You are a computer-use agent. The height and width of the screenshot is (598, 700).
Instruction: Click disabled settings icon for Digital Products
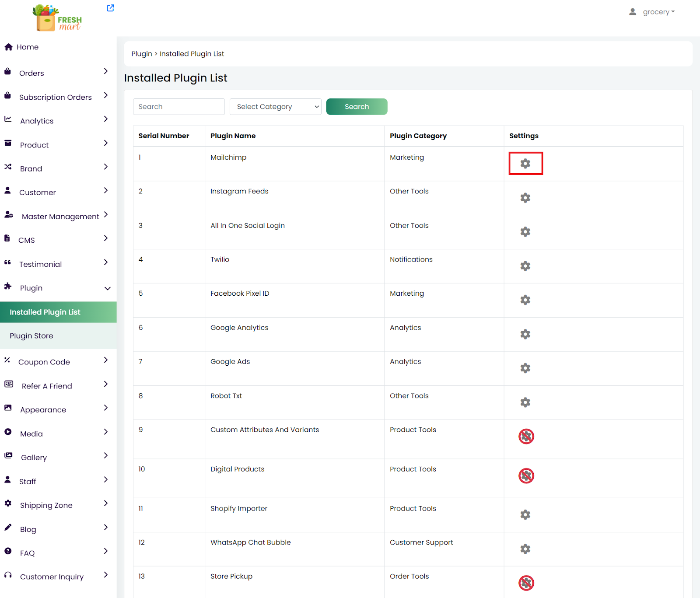coord(526,476)
